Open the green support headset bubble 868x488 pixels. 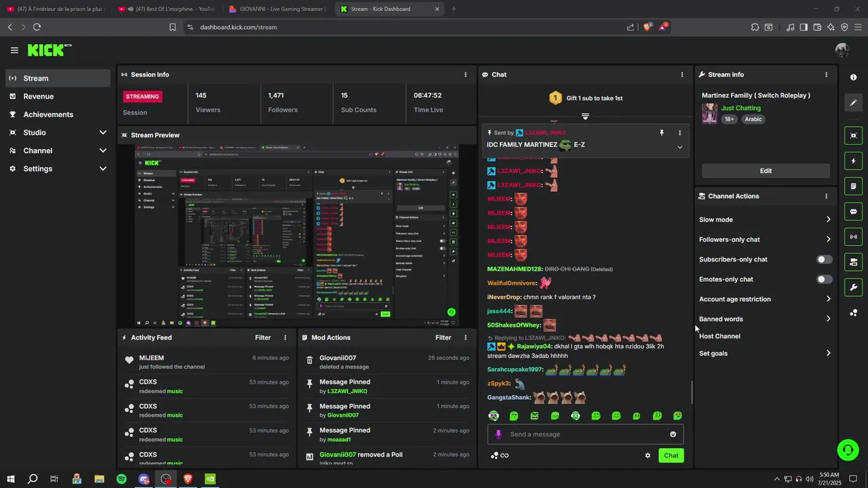point(847,449)
